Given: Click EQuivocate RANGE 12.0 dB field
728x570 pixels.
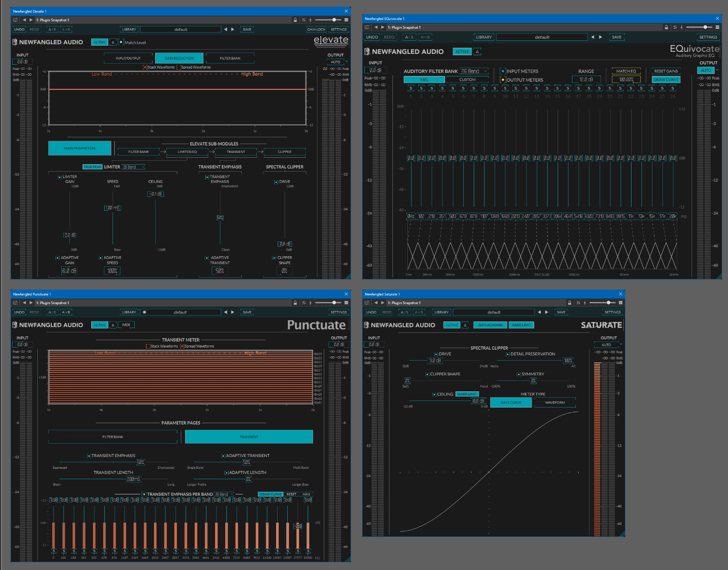Looking at the screenshot, I should 586,80.
